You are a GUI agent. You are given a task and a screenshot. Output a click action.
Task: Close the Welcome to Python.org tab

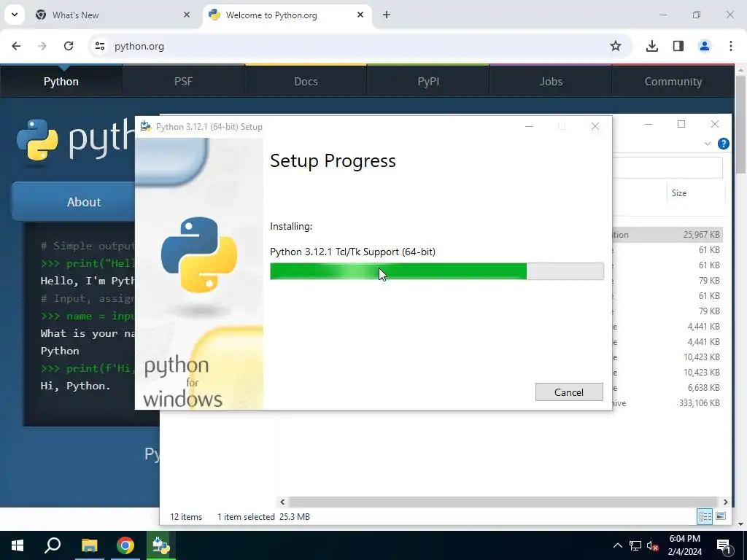tap(360, 15)
